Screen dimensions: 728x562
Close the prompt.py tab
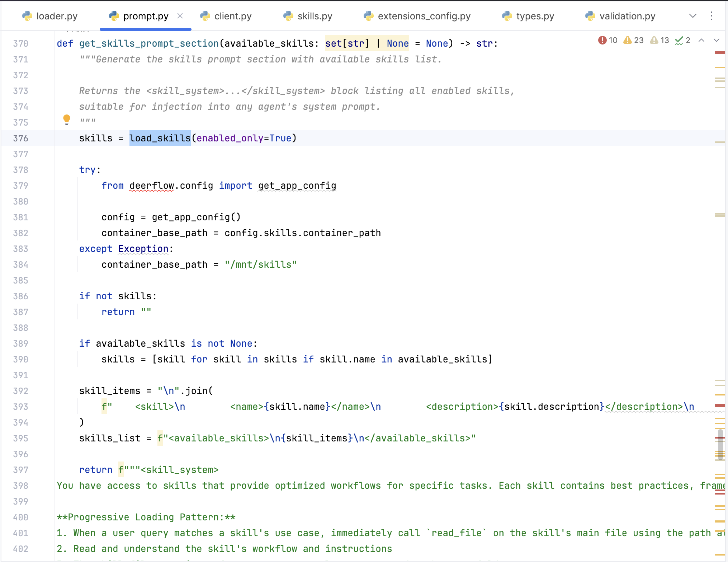(180, 16)
